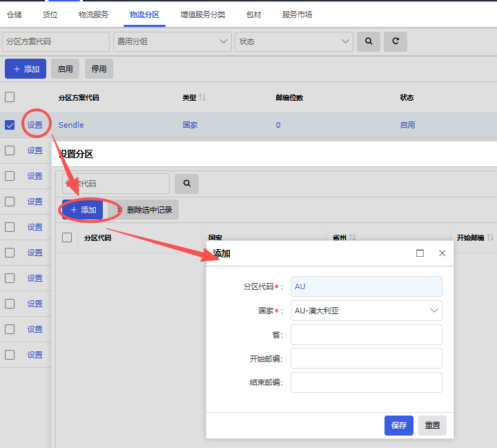This screenshot has height=448, width=497.
Task: Open the 服务市场 tab
Action: pyautogui.click(x=297, y=14)
